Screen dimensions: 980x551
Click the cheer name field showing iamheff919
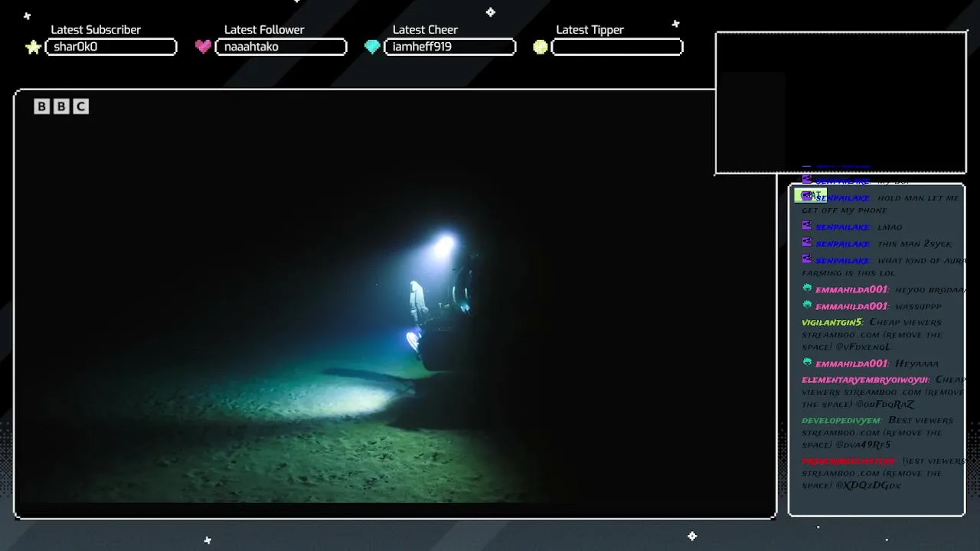click(x=449, y=47)
